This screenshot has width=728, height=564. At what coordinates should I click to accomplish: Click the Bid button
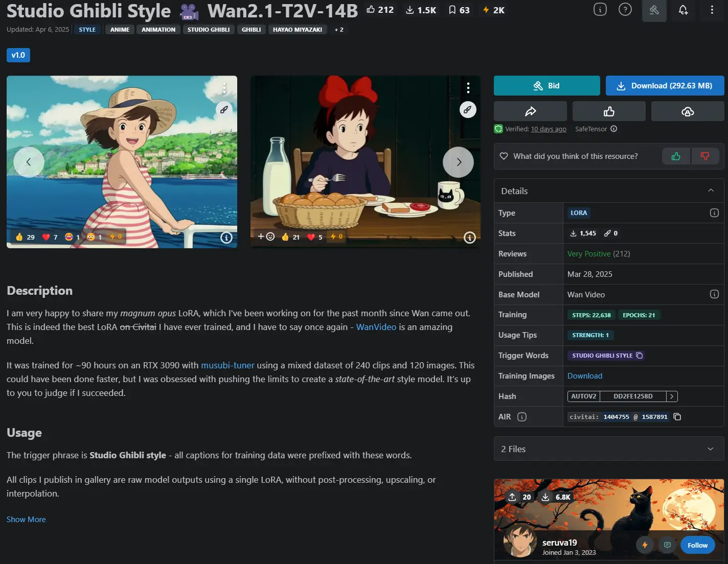pyautogui.click(x=547, y=86)
